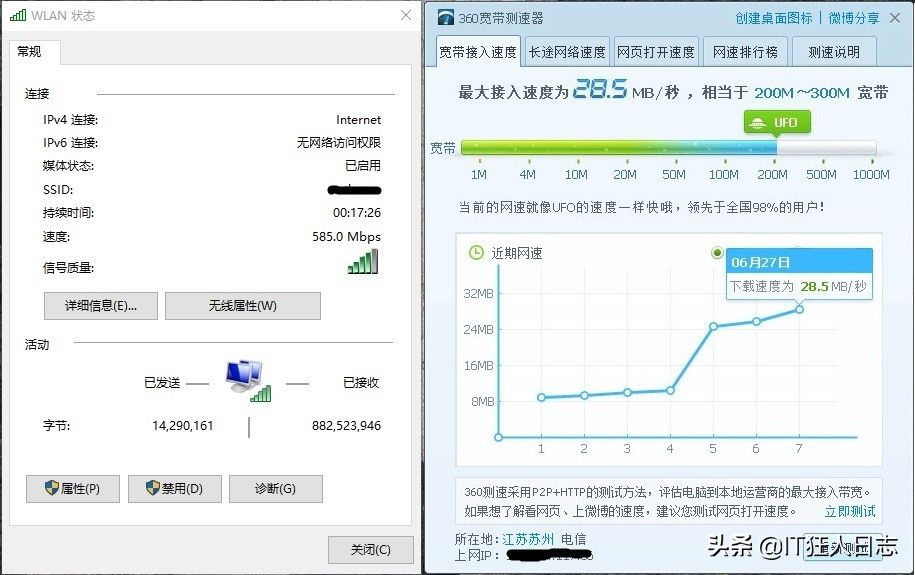Go to the 网速排行榜 tab
The image size is (915, 575).
(x=746, y=52)
